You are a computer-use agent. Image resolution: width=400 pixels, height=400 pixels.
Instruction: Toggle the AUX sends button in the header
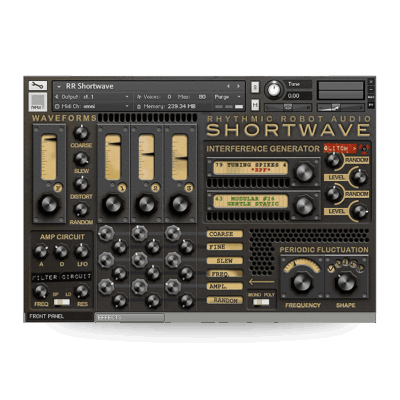(x=371, y=97)
